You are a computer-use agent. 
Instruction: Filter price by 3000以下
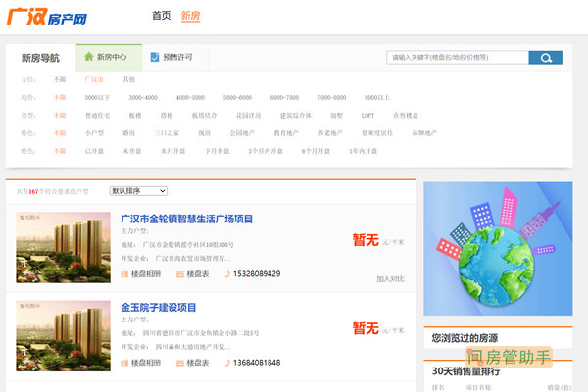tap(97, 98)
